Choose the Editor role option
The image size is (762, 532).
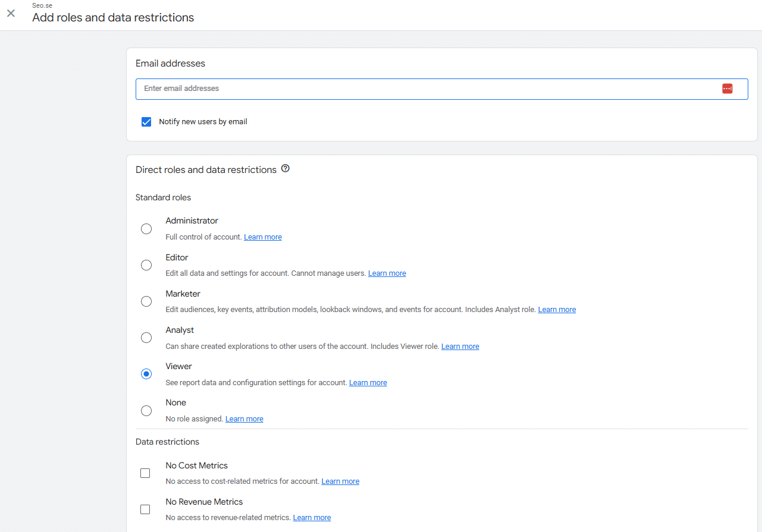coord(146,265)
